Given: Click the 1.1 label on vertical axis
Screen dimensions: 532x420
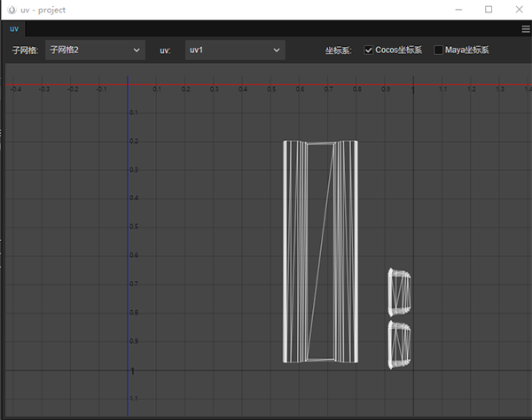Looking at the screenshot, I should [x=134, y=399].
